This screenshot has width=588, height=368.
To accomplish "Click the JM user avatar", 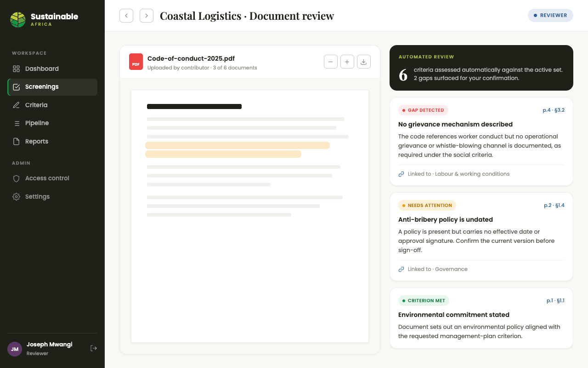I will pyautogui.click(x=15, y=349).
